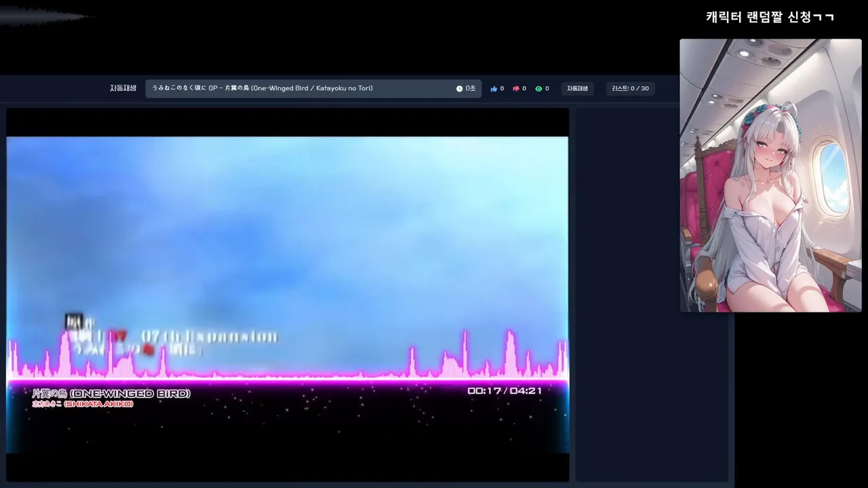Open the 리스트: 0 / 30 playlist button
The height and width of the screenshot is (488, 868).
[x=630, y=88]
